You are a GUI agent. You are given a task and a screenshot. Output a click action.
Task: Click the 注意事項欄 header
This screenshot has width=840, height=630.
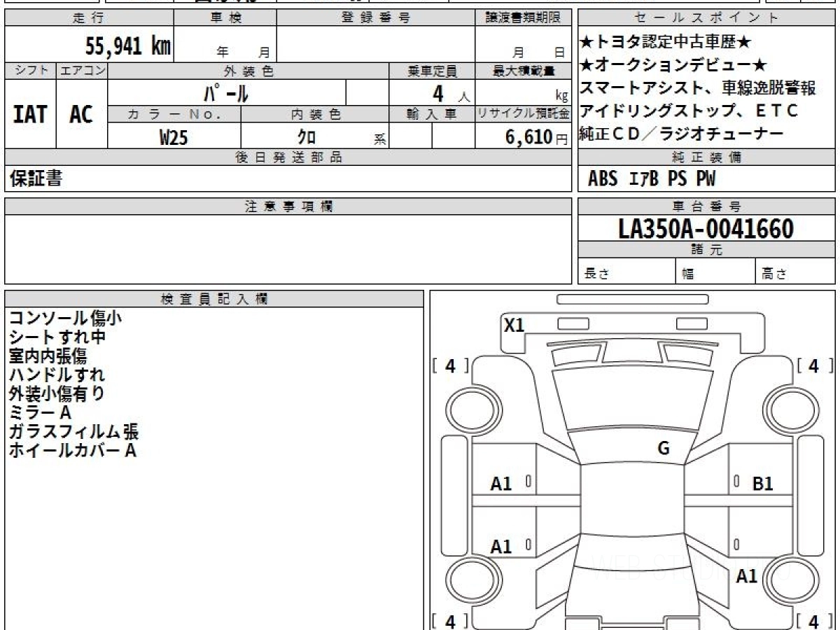tap(288, 206)
